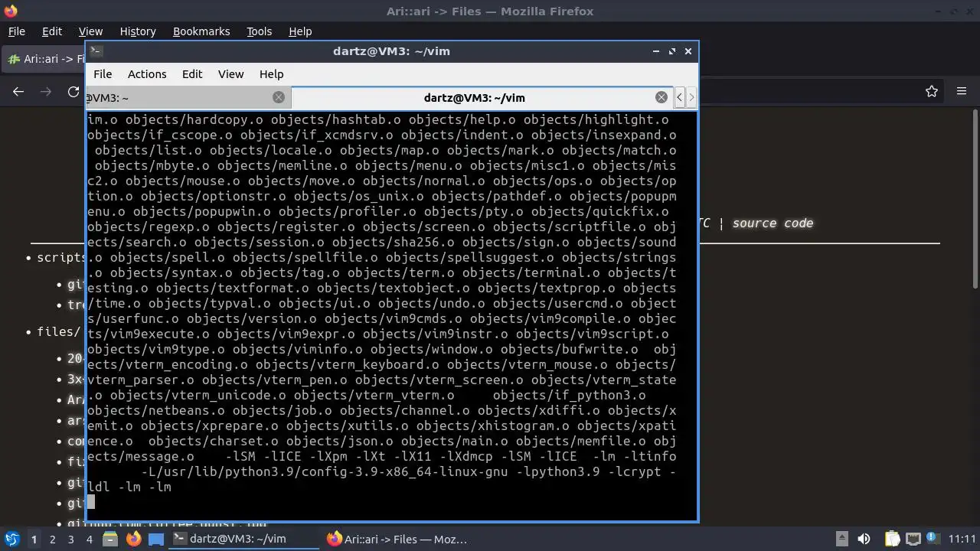Open the clipboard manager tray icon
The image size is (980, 551).
coord(892,540)
